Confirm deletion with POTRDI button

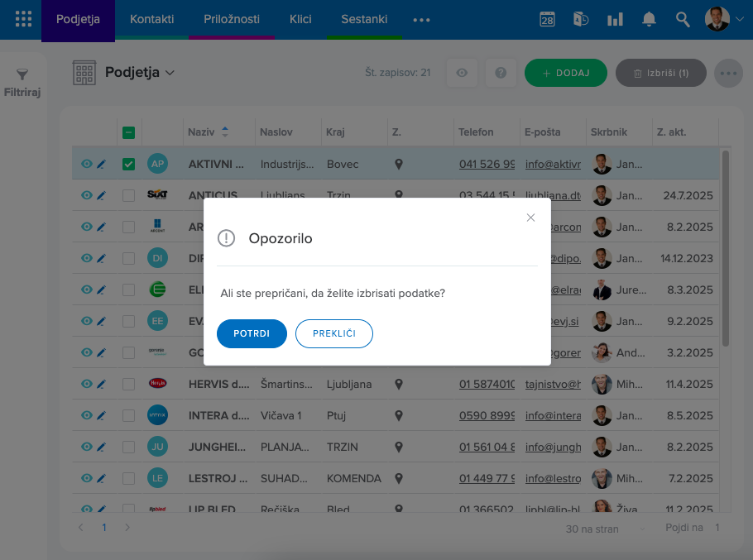[252, 333]
